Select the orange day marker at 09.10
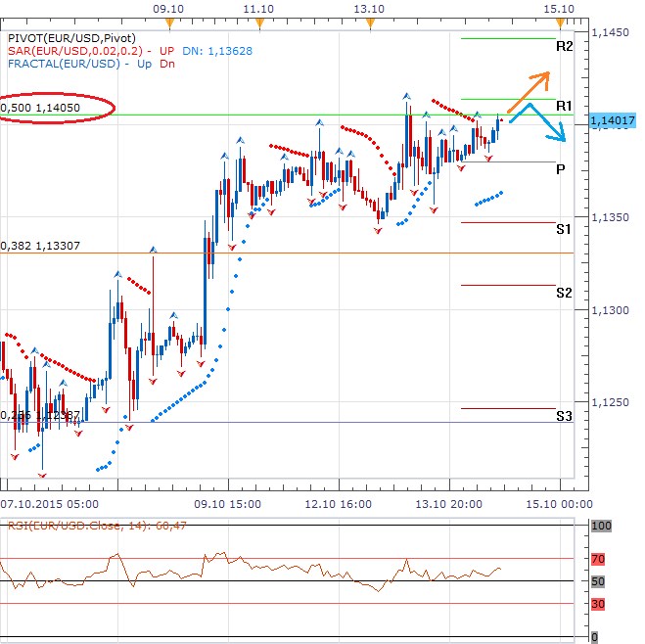Screen dimensions: 645x644 point(169,22)
